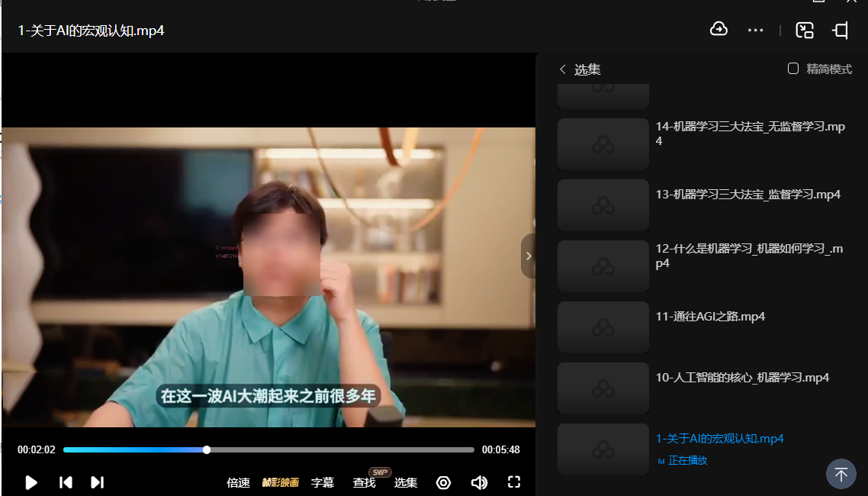Skip to the previous video

pyautogui.click(x=66, y=482)
